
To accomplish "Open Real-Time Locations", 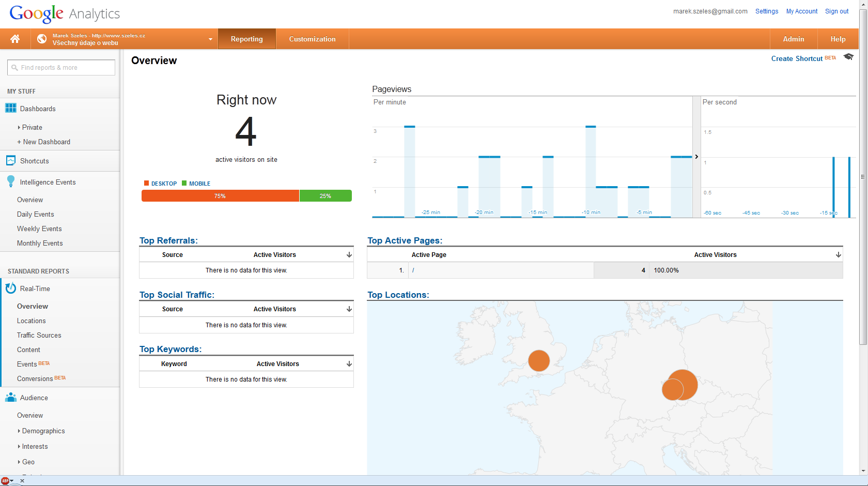I will click(31, 321).
